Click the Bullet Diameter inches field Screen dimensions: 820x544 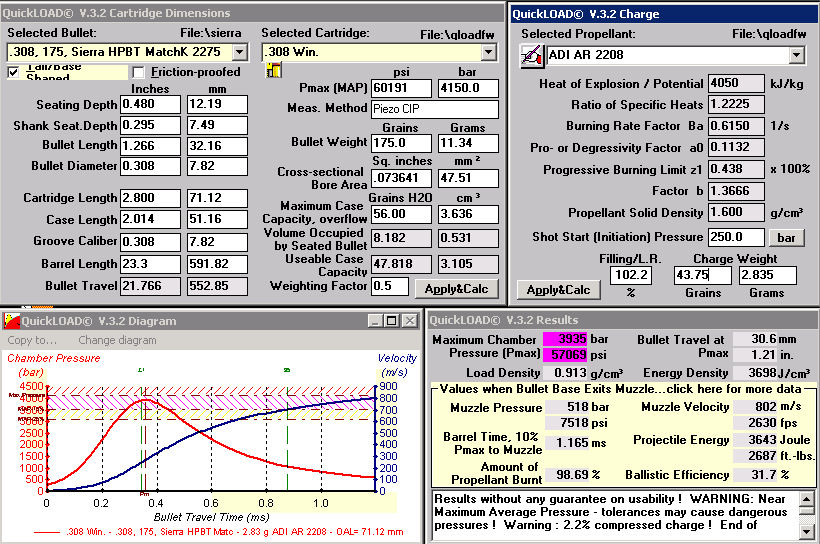[151, 166]
